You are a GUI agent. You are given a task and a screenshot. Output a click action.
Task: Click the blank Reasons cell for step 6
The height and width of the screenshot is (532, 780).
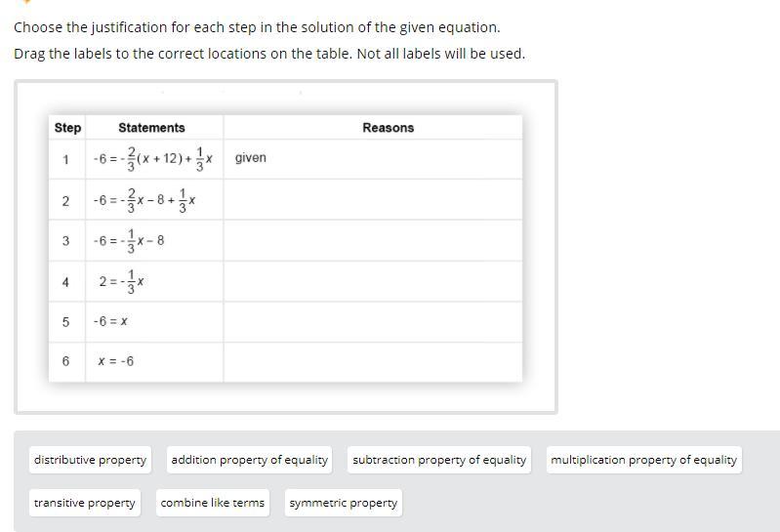[x=373, y=361]
